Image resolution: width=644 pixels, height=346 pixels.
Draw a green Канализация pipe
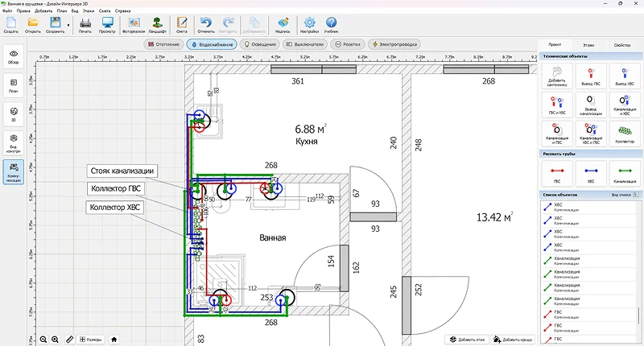(625, 174)
